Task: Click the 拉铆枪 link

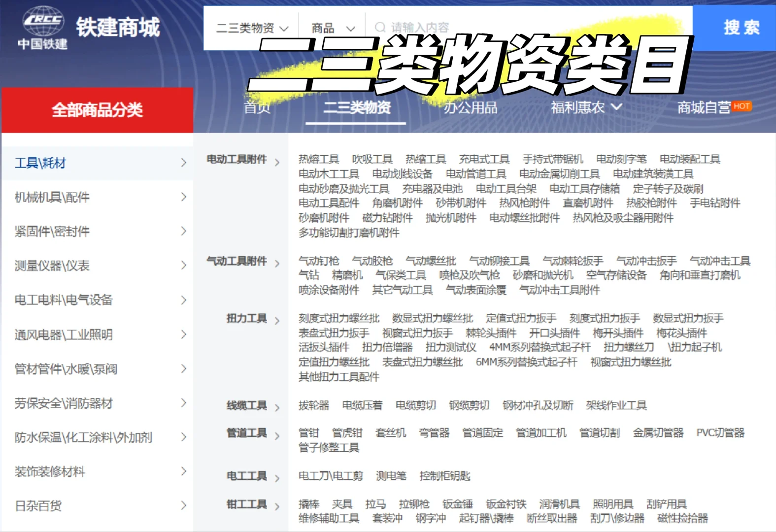Action: pos(414,504)
